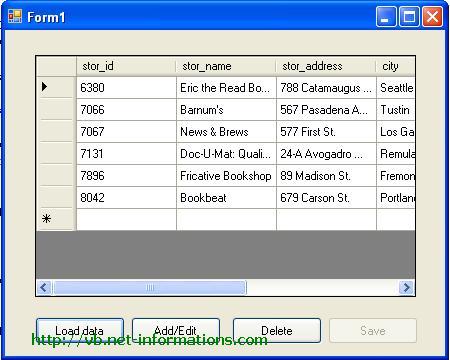Screen dimensions: 450x360
Task: Select cell with stor_id 7896
Action: click(126, 176)
